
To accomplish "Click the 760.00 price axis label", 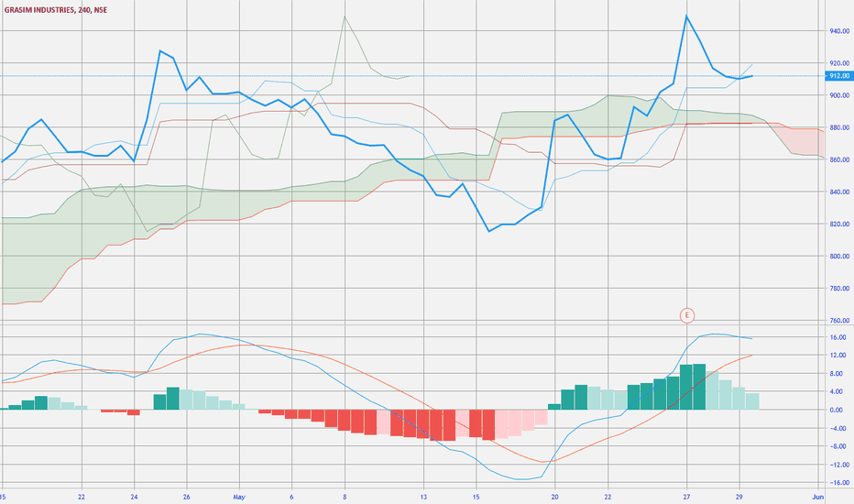I will [x=839, y=321].
